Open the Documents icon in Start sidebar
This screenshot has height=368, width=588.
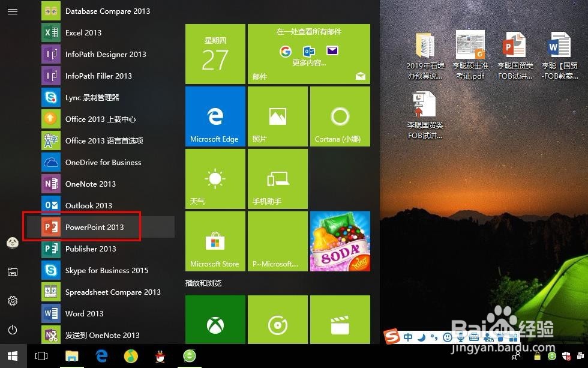[x=13, y=272]
